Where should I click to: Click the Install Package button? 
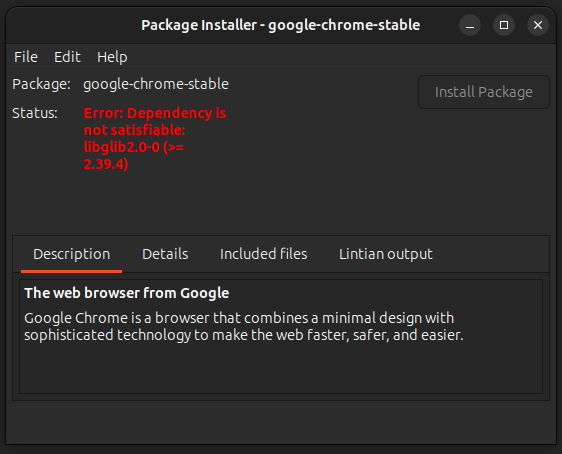pos(484,92)
